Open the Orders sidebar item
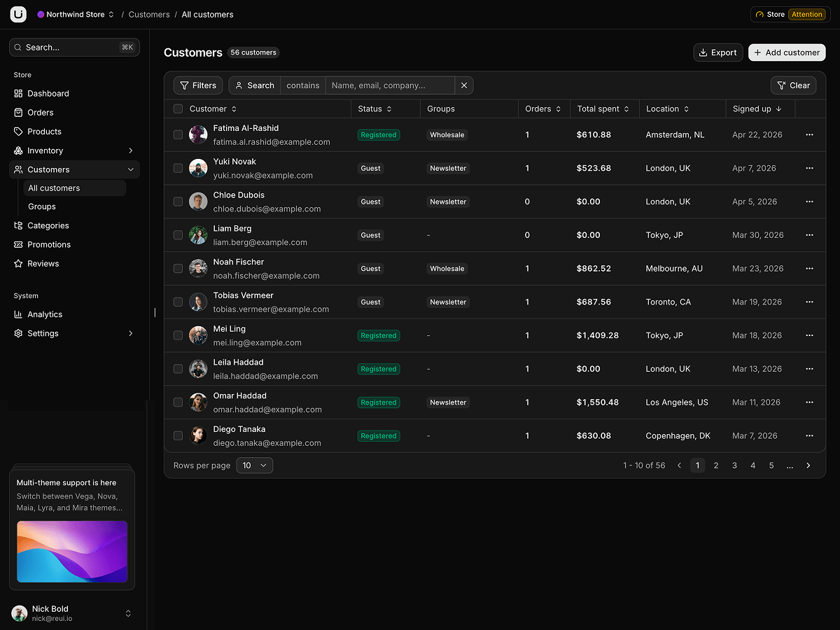The width and height of the screenshot is (840, 630). pyautogui.click(x=74, y=112)
